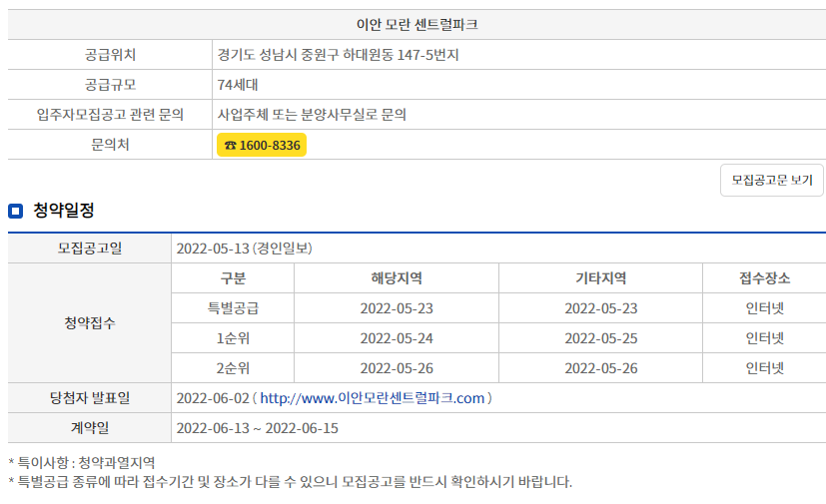The width and height of the screenshot is (826, 504).
Task: Select 1순위 해당지역 date 2022-05-24
Action: [x=397, y=338]
